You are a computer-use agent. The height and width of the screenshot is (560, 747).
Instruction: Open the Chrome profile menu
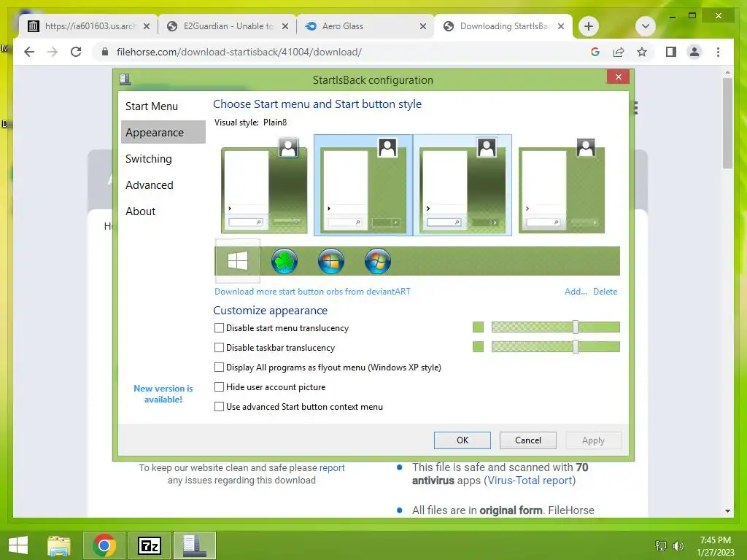point(694,52)
